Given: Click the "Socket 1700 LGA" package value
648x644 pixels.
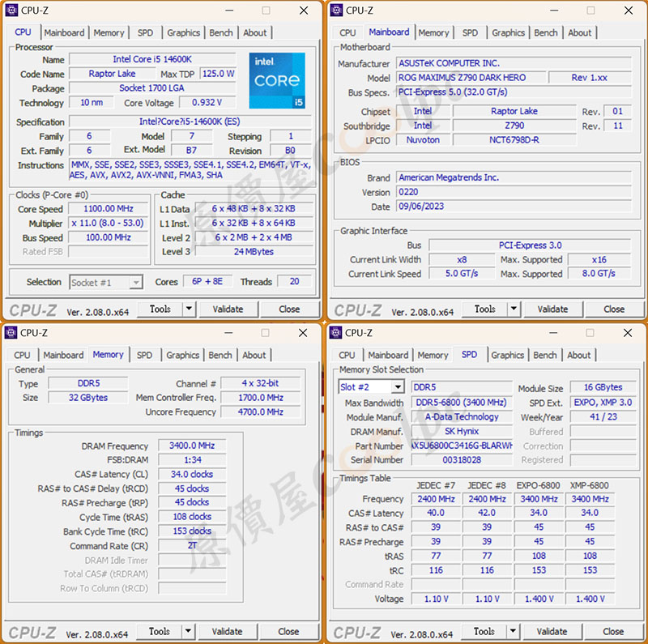Looking at the screenshot, I should coord(152,88).
